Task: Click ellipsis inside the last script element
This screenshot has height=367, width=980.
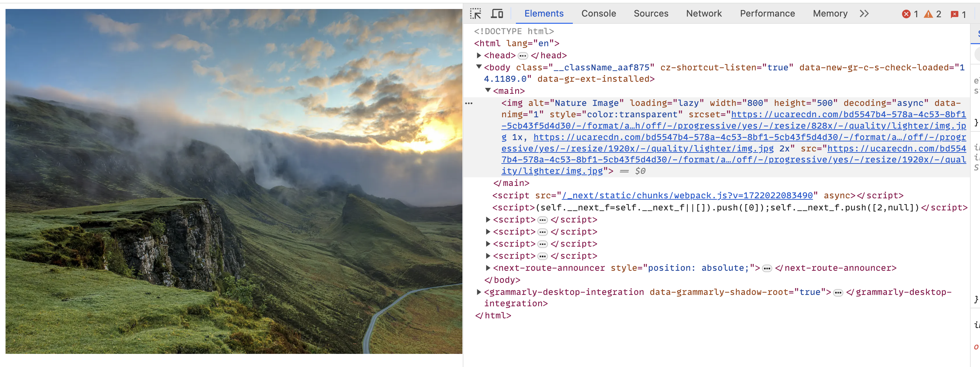Action: coord(542,256)
